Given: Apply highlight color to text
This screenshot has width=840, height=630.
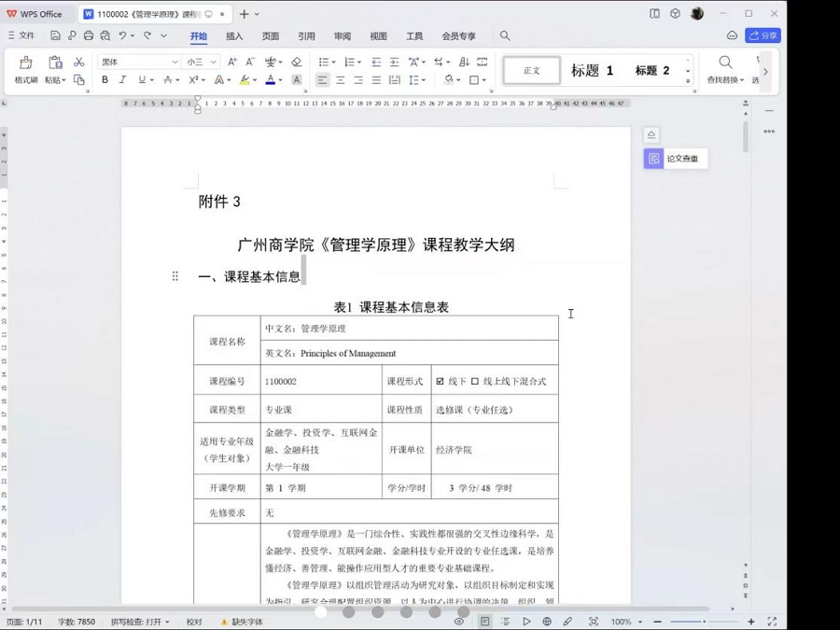Looking at the screenshot, I should tap(245, 78).
